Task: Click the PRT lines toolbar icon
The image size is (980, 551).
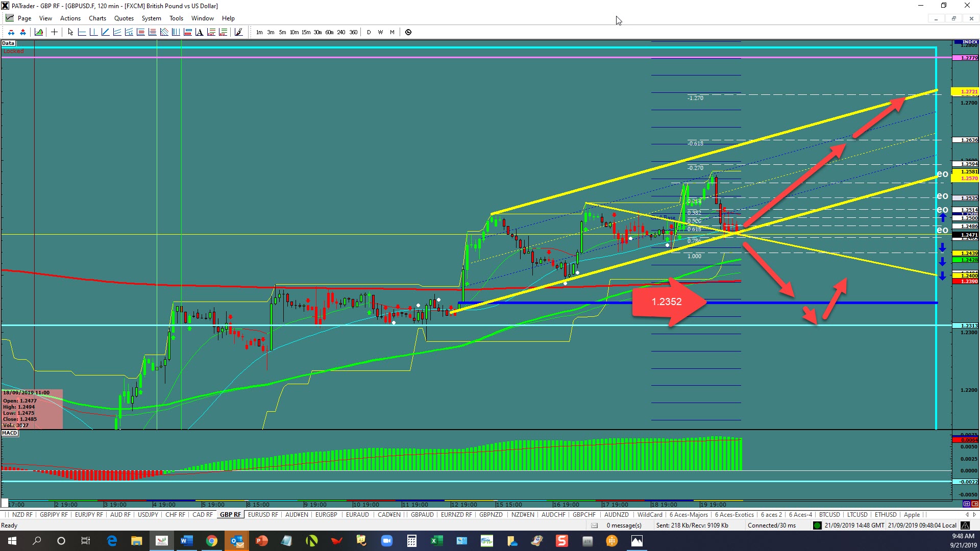Action: pyautogui.click(x=211, y=32)
